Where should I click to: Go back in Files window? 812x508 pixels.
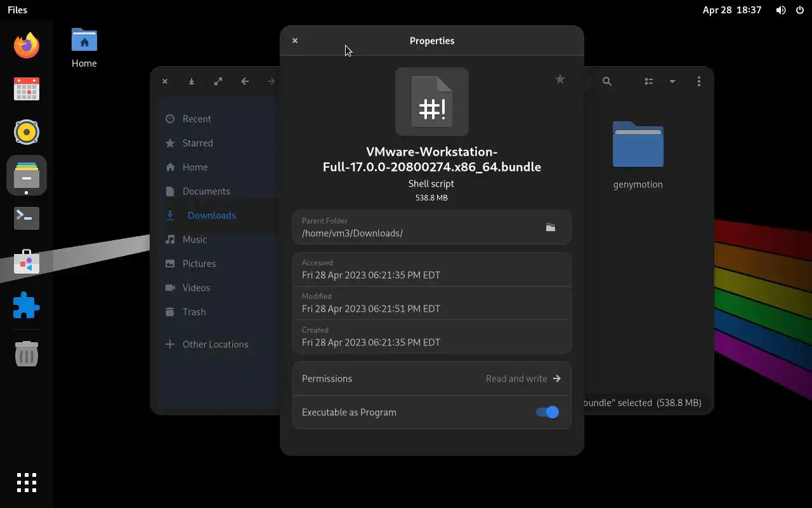(245, 81)
